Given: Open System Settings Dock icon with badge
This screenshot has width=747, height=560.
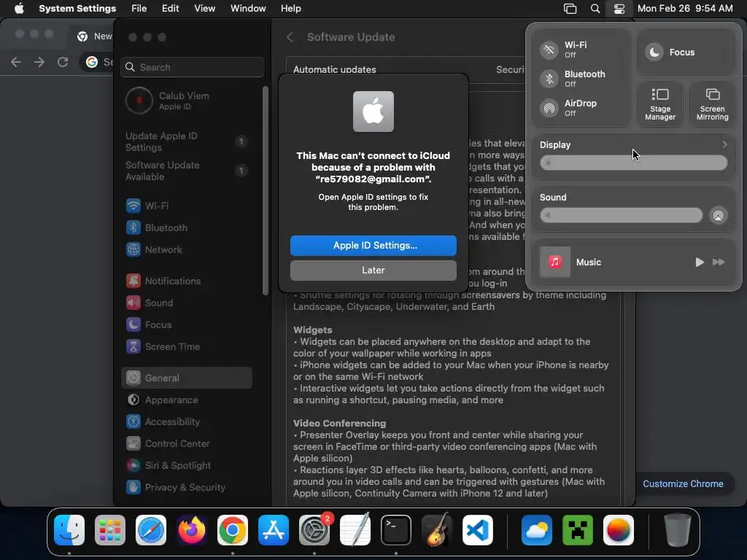Looking at the screenshot, I should 314,530.
